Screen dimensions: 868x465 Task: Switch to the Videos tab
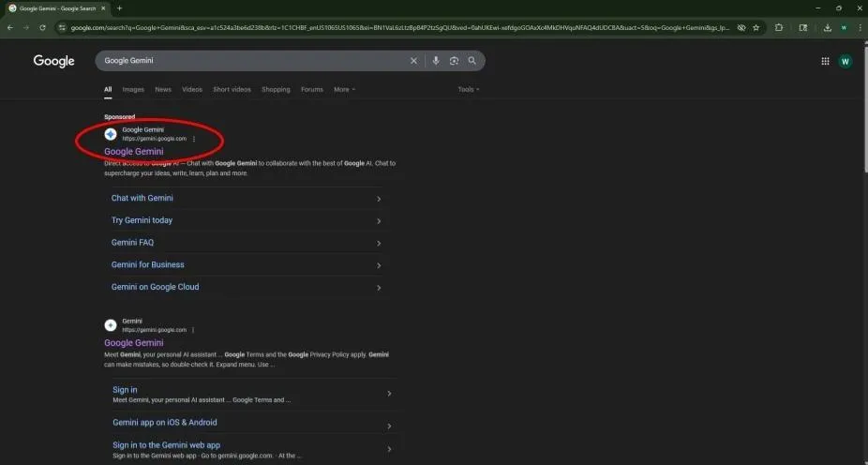click(x=192, y=90)
